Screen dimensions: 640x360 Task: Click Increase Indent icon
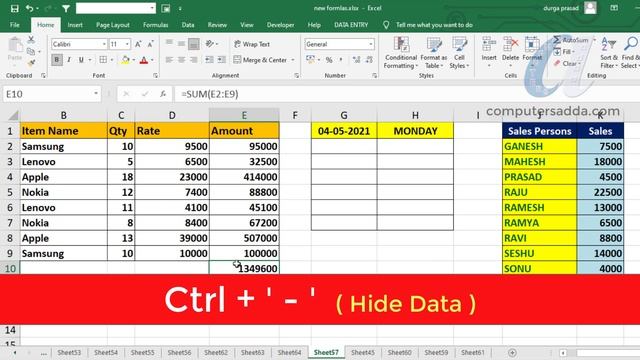coord(222,60)
